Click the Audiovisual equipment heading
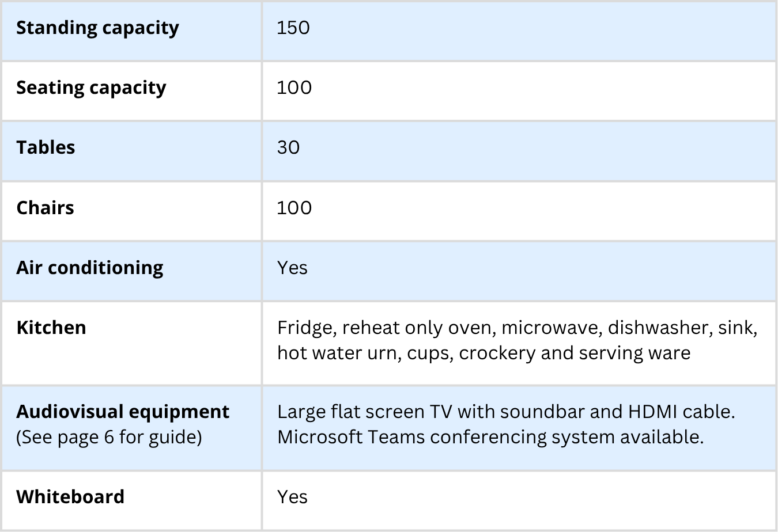 123,412
